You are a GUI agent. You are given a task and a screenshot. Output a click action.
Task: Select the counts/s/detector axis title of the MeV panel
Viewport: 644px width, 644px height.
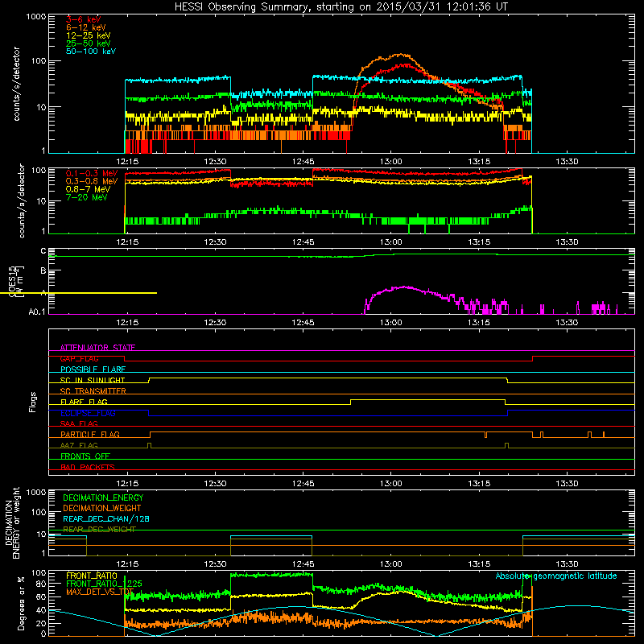click(22, 200)
